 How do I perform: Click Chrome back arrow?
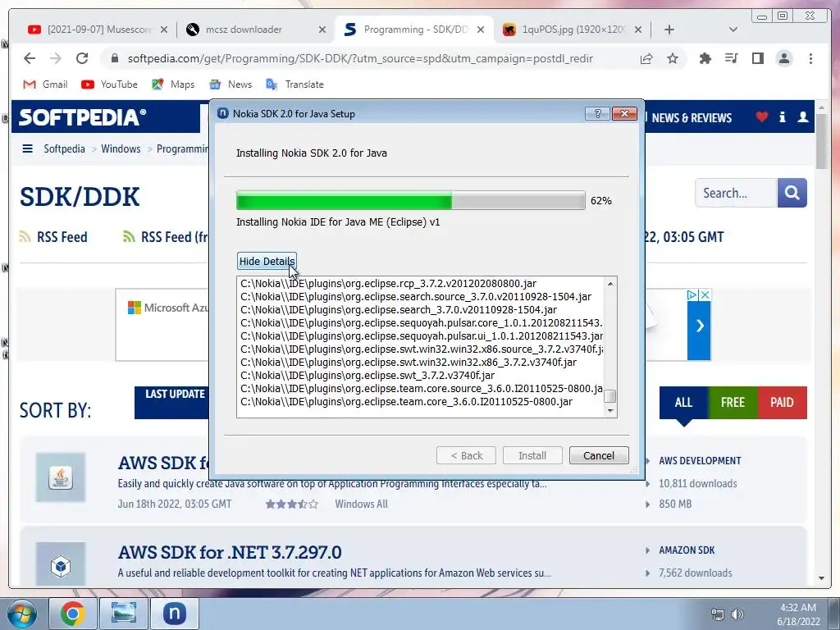30,58
